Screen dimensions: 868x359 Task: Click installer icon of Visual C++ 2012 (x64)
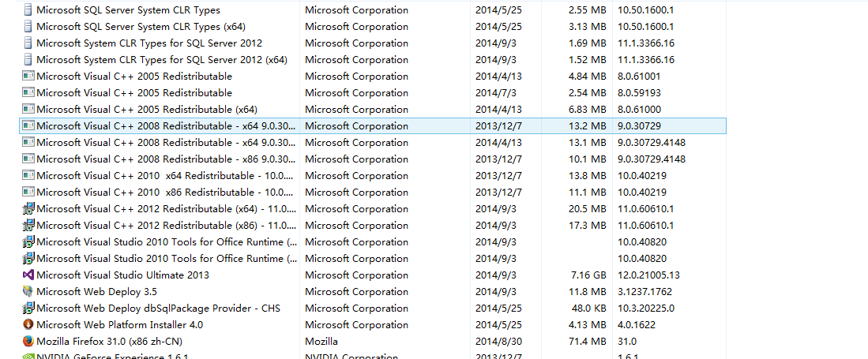click(x=28, y=209)
